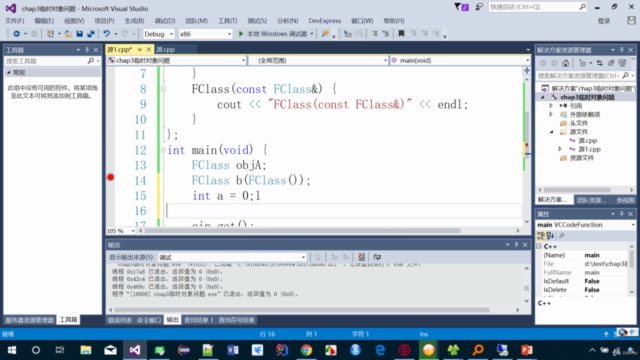Image resolution: width=640 pixels, height=360 pixels.
Task: Toggle the breakpoint on line 14
Action: click(111, 177)
